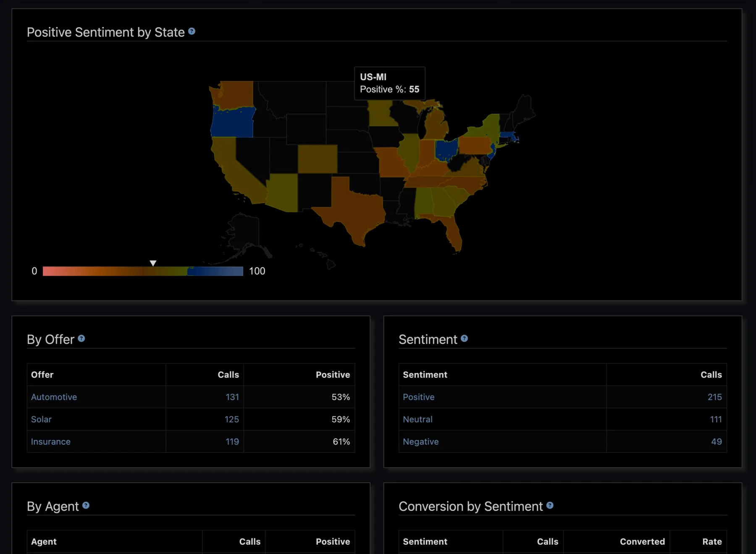756x554 pixels.
Task: Click Automotive's 53% positive value
Action: coord(341,397)
